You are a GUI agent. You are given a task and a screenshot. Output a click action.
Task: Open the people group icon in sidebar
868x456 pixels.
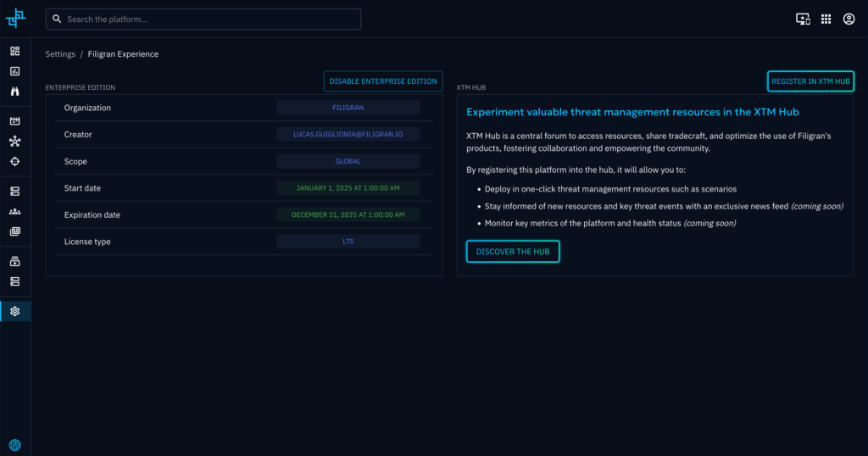point(14,212)
